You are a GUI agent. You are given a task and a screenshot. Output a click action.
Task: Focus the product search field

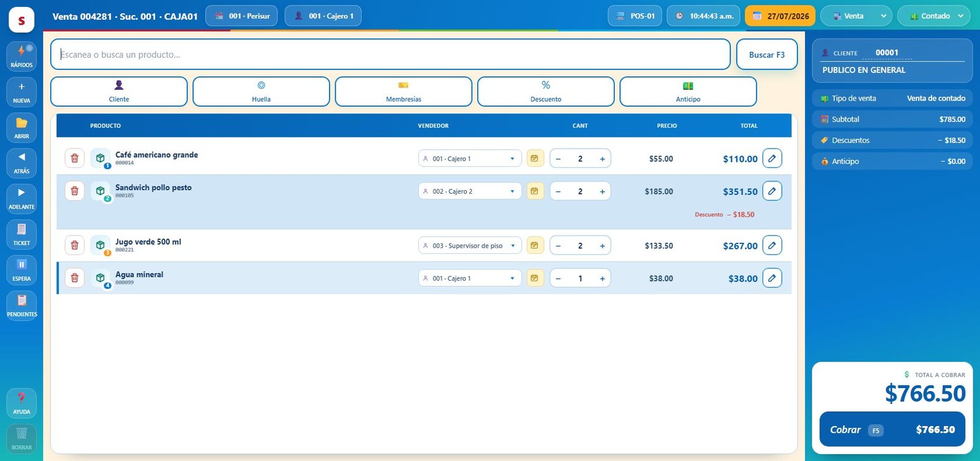390,55
